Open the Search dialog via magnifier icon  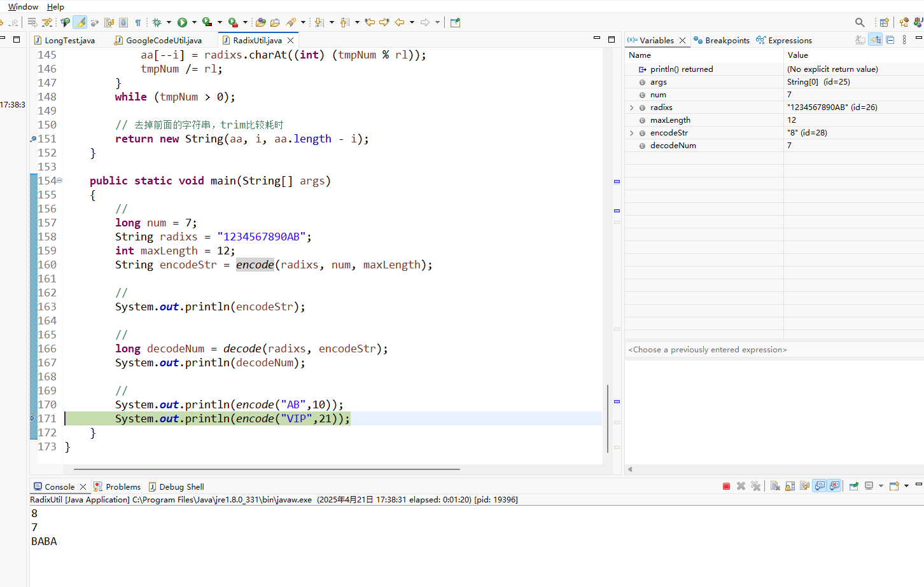860,22
